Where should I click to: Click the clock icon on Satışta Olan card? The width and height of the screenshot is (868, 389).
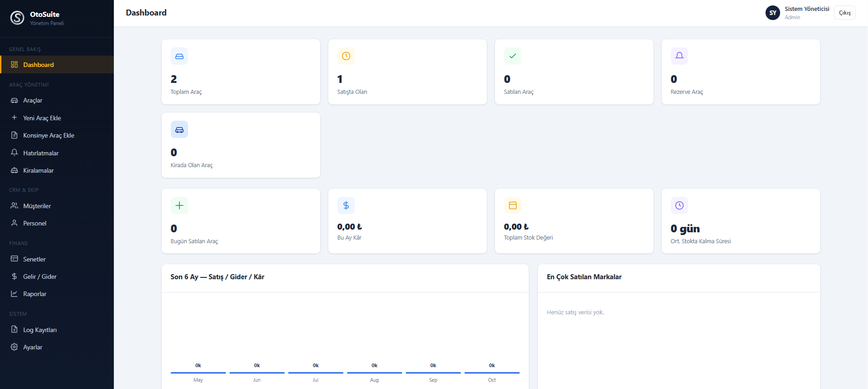(x=346, y=56)
